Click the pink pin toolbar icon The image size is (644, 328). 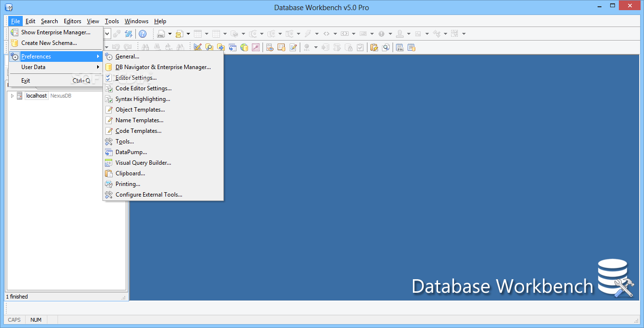256,47
